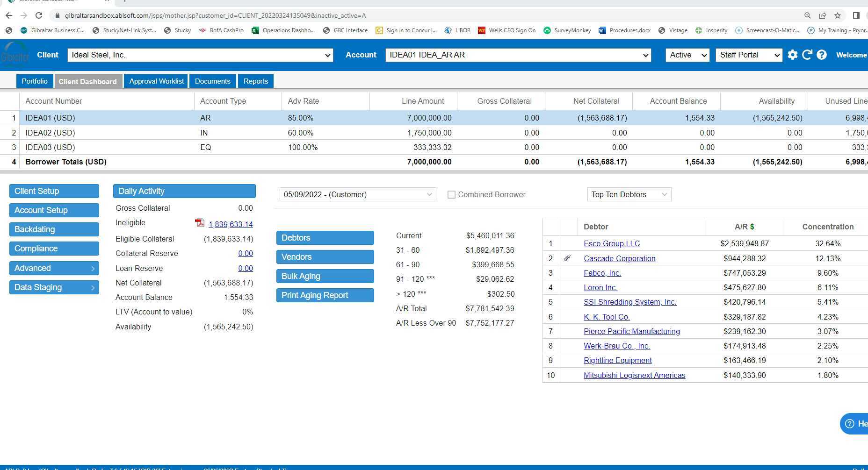This screenshot has width=868, height=470.
Task: Click the browser back arrow
Action: [x=9, y=15]
